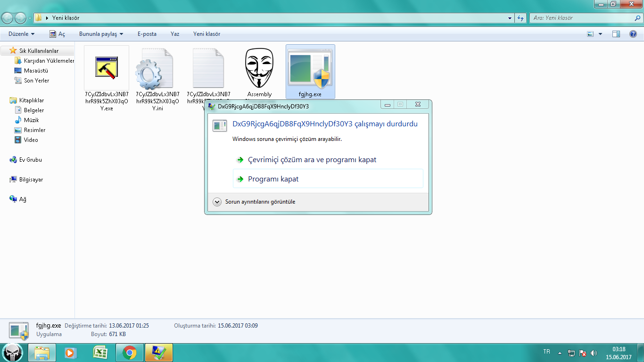
Task: Click the E-posta toolbar item
Action: click(147, 34)
